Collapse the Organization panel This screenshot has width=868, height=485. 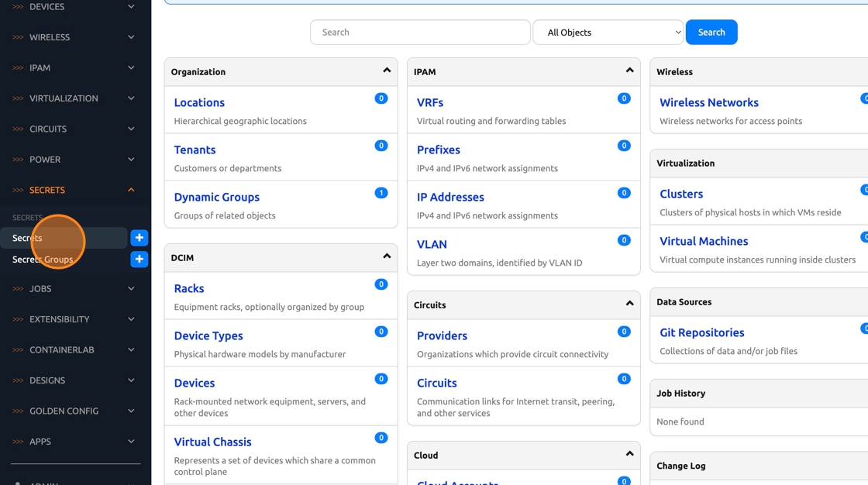tap(387, 71)
